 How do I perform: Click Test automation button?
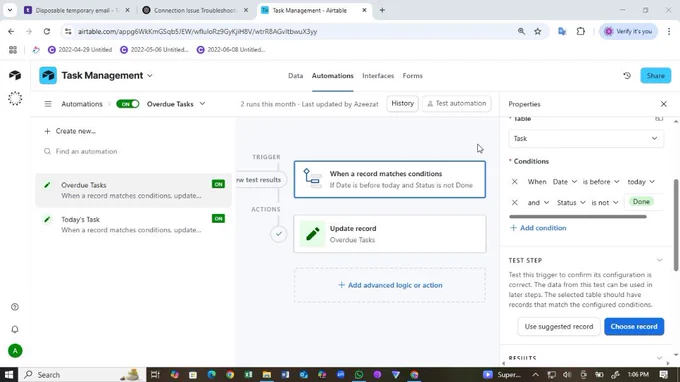click(x=456, y=104)
